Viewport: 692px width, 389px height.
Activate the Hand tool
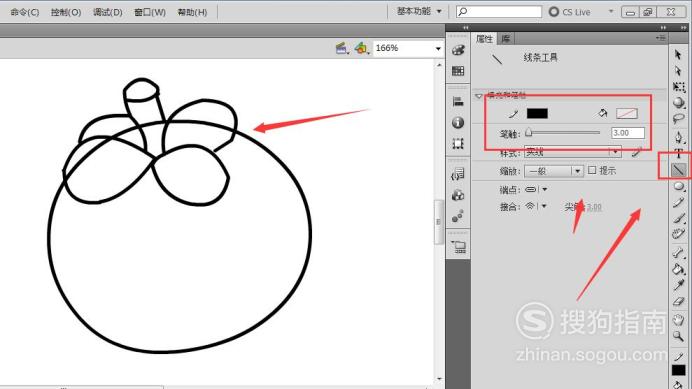coord(678,319)
